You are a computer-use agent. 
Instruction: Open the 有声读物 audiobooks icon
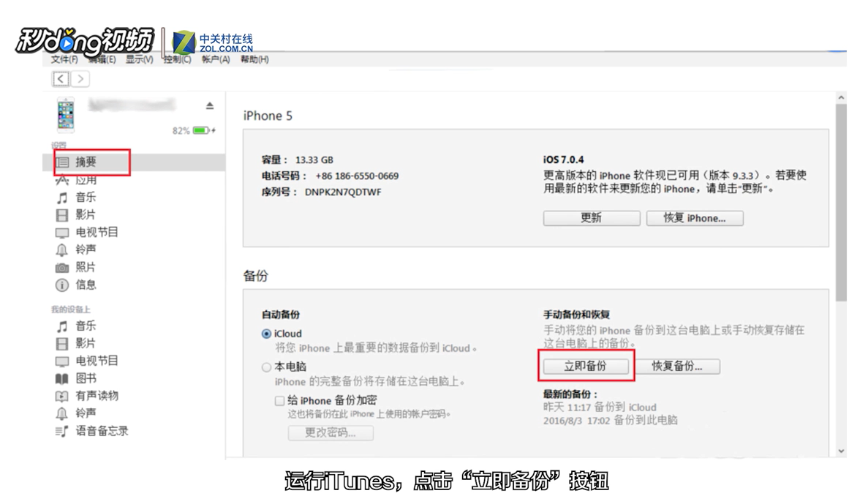click(62, 397)
